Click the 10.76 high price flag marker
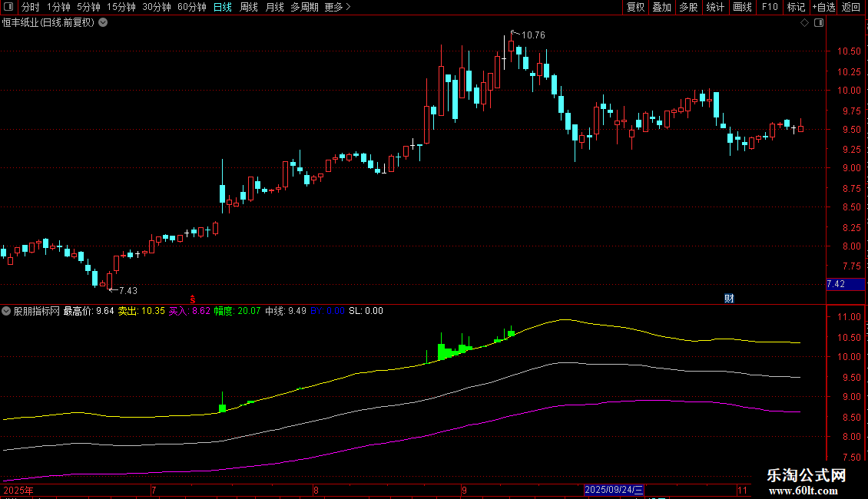Image resolution: width=868 pixels, height=499 pixels. tap(528, 35)
